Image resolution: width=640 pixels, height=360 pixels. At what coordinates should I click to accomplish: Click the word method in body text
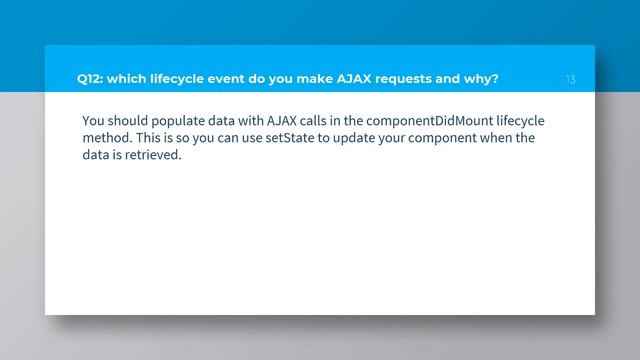(107, 138)
